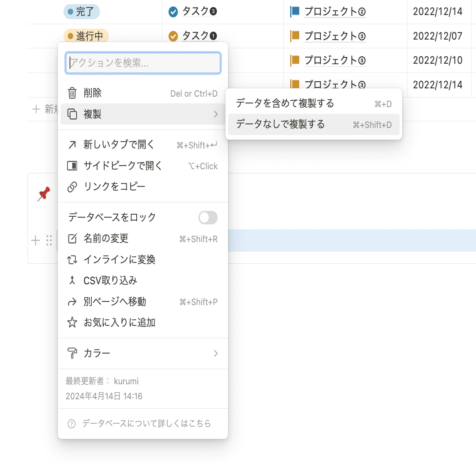Click the orange flag icon in 2022/12/07 row

point(294,36)
